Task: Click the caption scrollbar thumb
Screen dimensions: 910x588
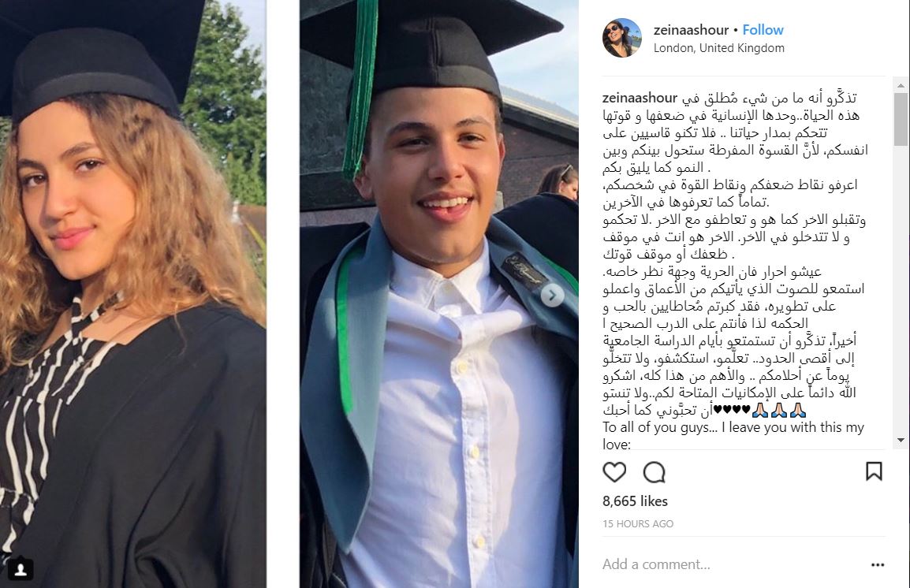Action: 901,119
